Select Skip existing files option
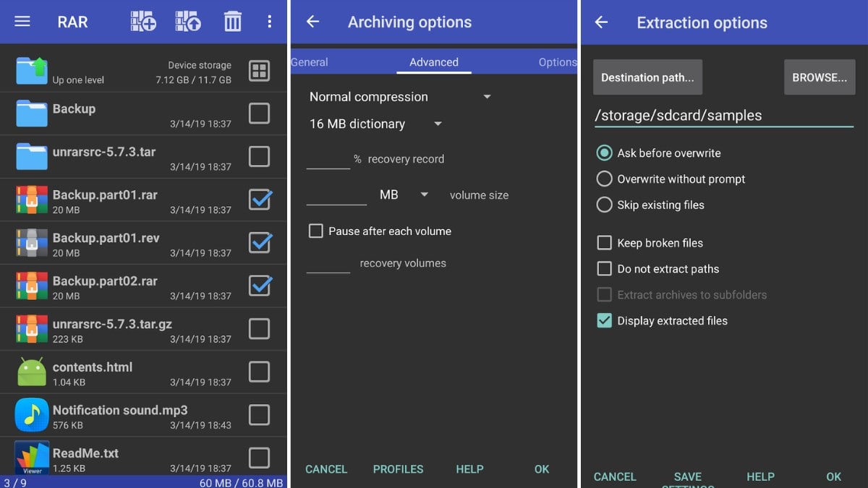 tap(604, 205)
